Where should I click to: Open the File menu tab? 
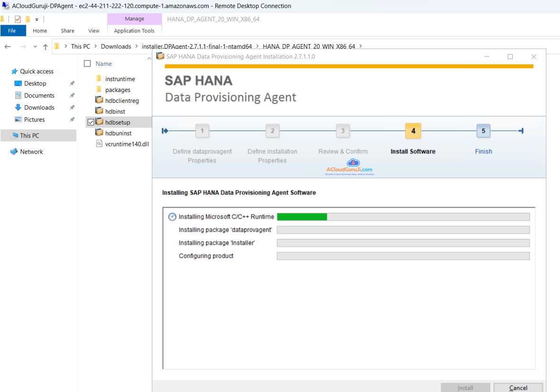[12, 31]
